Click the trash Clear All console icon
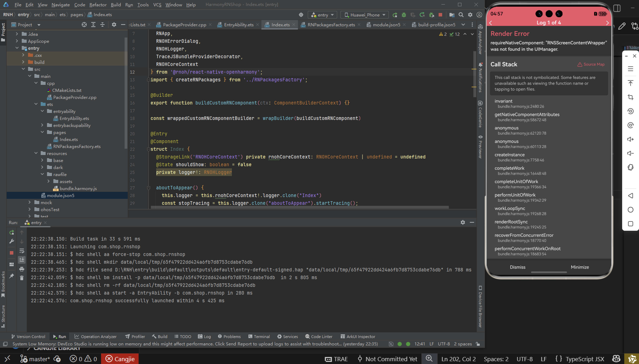Image resolution: width=639 pixels, height=364 pixels. (x=22, y=278)
